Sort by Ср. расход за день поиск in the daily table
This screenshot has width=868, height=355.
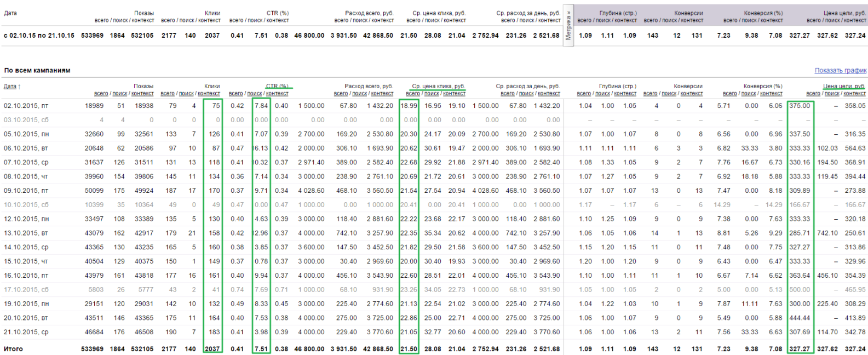click(527, 94)
